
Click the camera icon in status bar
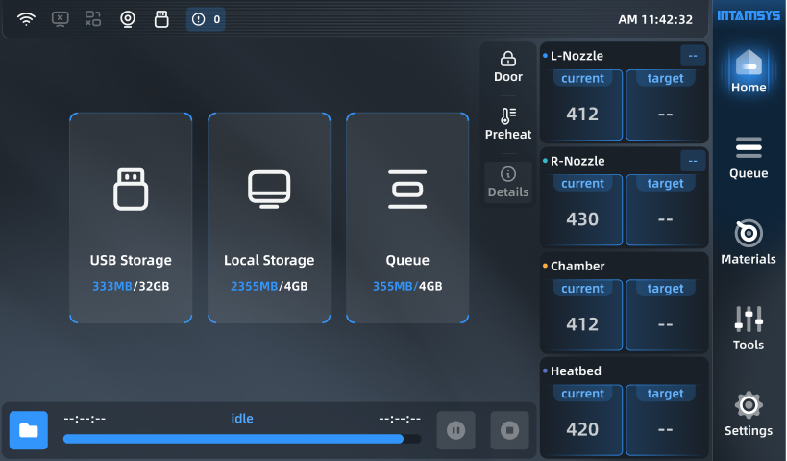point(127,19)
